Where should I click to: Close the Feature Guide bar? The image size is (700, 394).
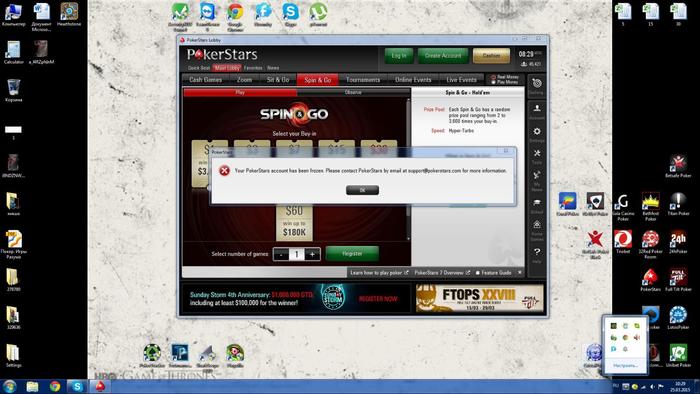[x=520, y=272]
